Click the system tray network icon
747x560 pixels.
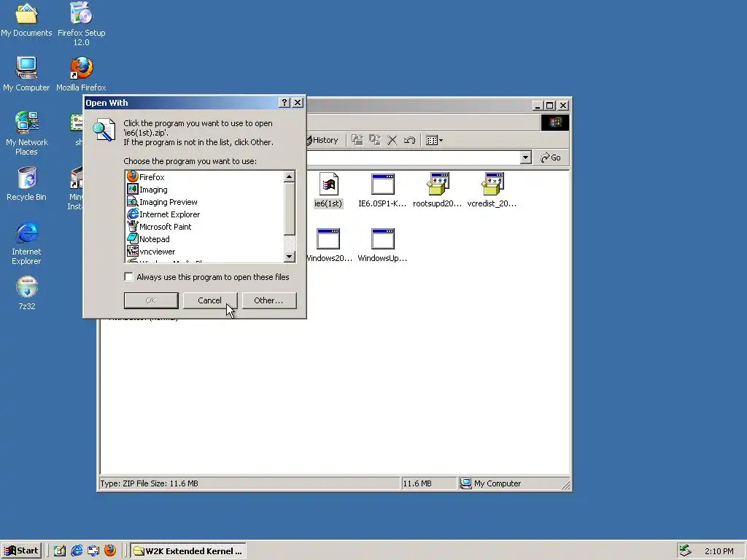coord(685,551)
